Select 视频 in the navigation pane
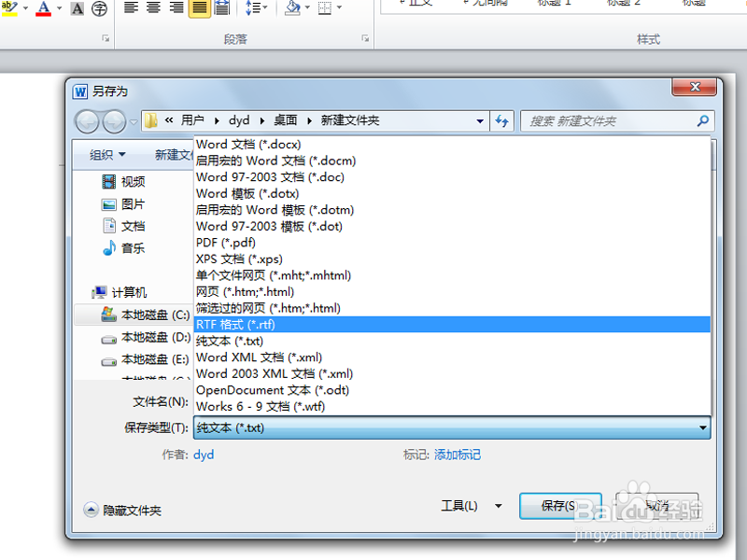 point(123,181)
